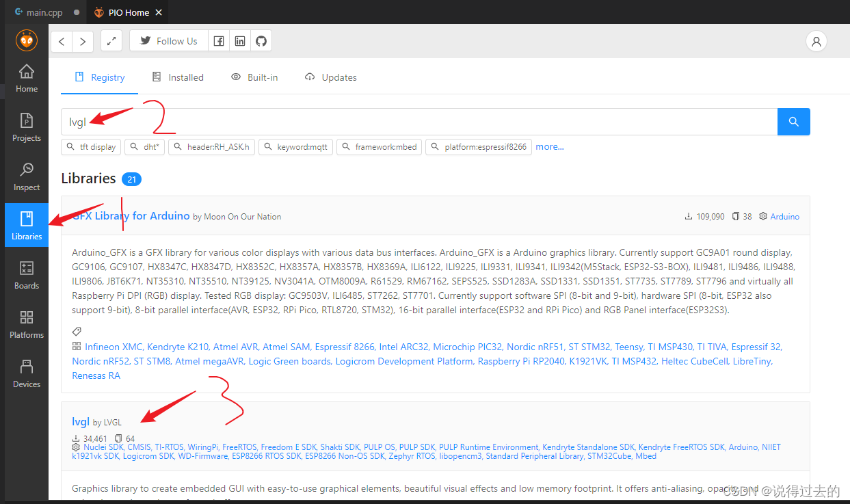
Task: Click the ESP8266 RTOS SDK framework link
Action: tap(266, 455)
